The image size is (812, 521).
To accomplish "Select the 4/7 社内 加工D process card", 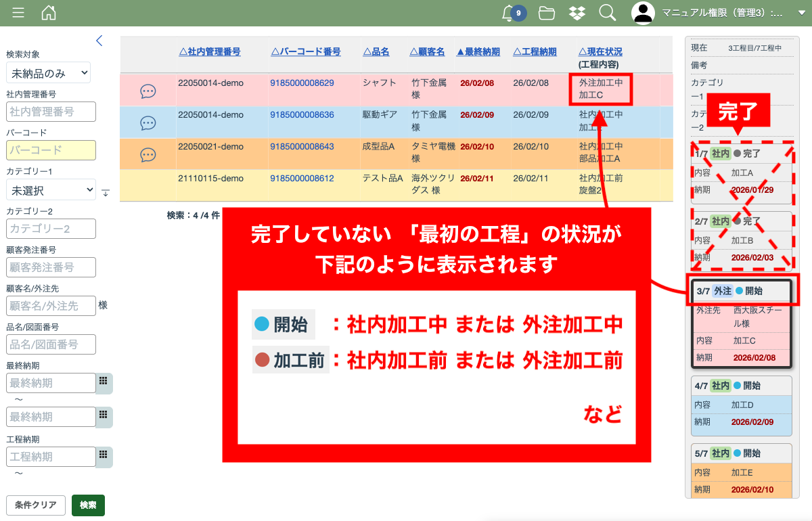I will click(x=741, y=406).
